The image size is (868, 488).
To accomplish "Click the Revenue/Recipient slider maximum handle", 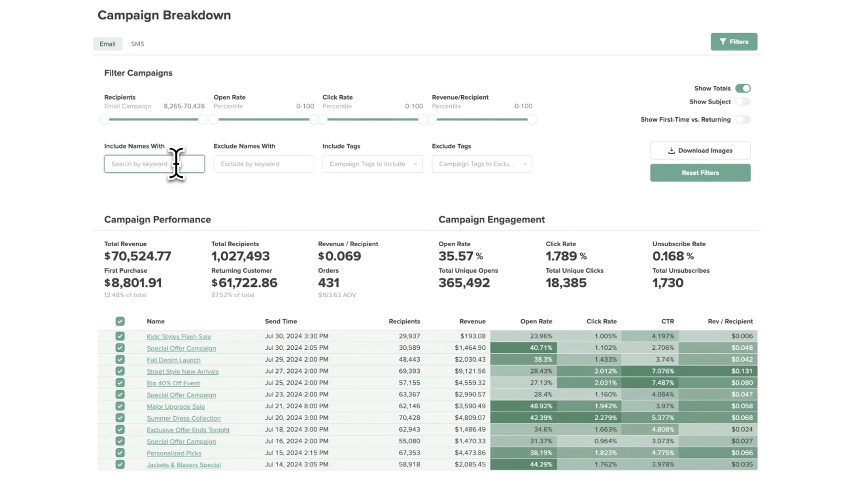I will (533, 119).
